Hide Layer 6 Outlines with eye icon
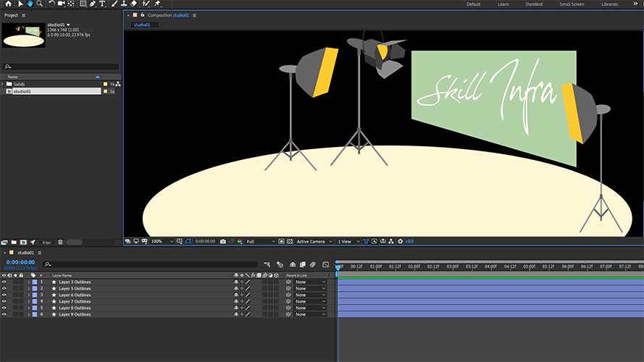Screen dimensions: 644x362 (4, 295)
